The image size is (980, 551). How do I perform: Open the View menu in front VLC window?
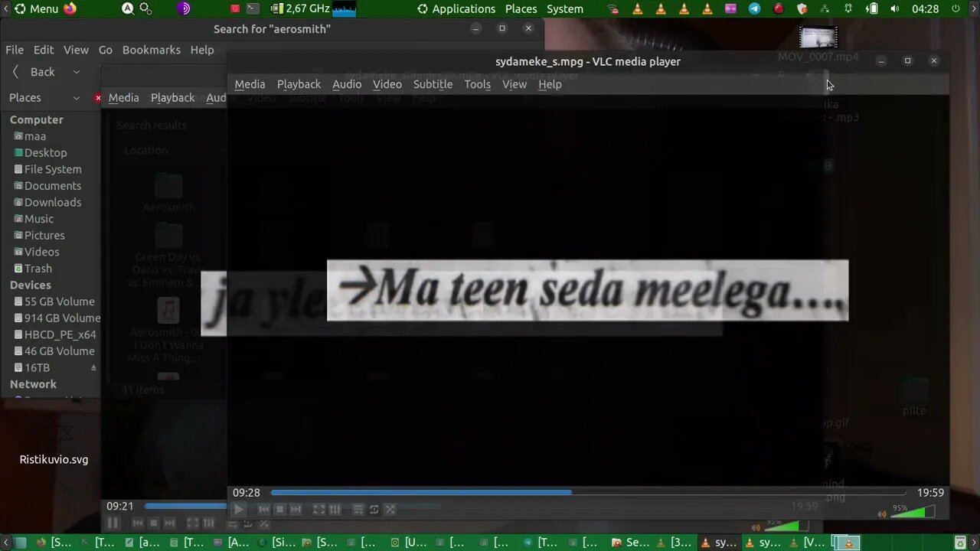click(514, 84)
